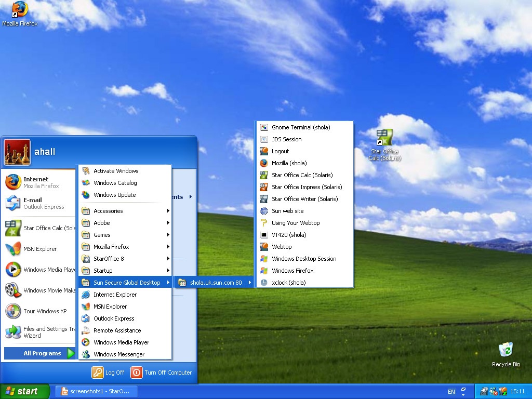Select JDS Session from the submenu
The width and height of the screenshot is (532, 399).
click(x=286, y=139)
